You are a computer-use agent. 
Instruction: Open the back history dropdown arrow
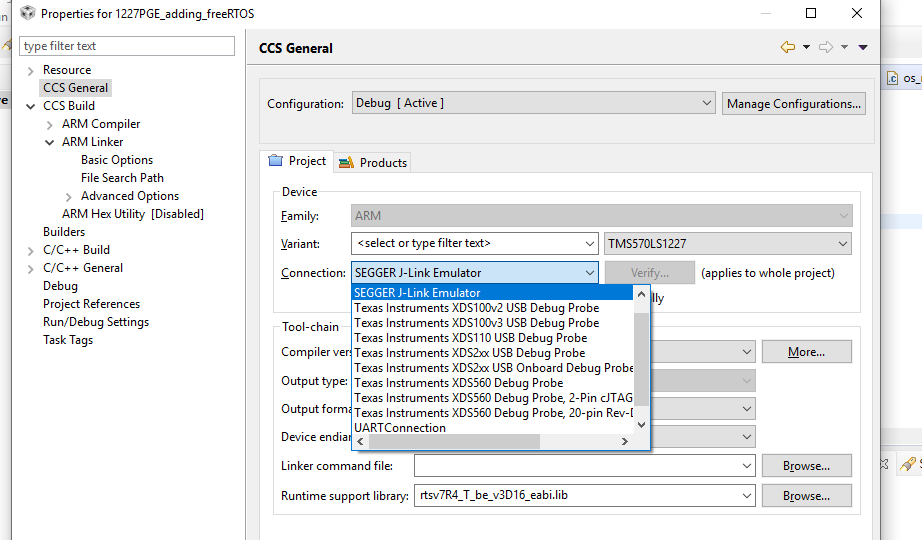click(x=806, y=47)
